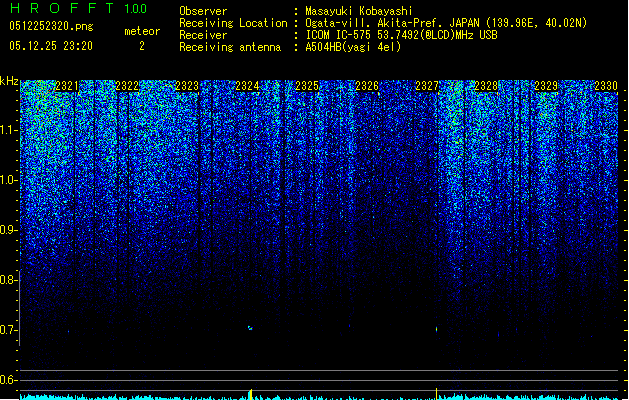The image size is (629, 400).
Task: Click the 2325 time label
Action: click(x=307, y=86)
